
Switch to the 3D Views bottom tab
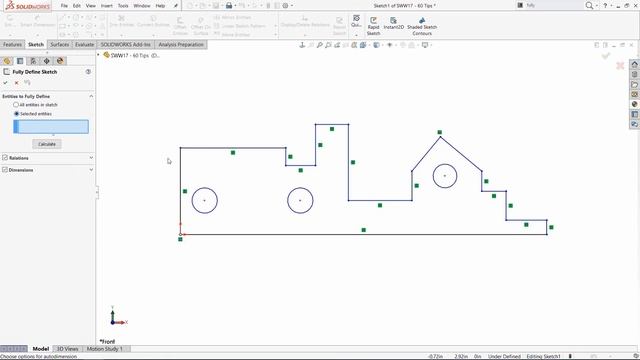tap(67, 349)
